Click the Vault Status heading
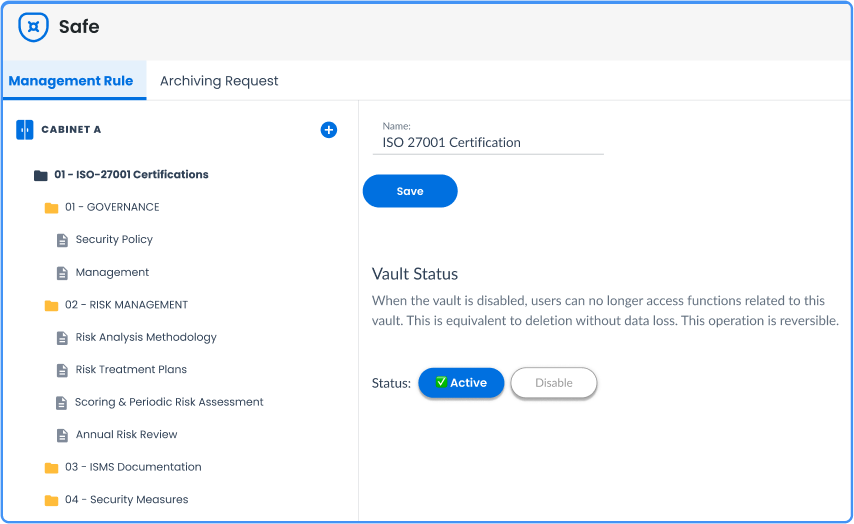This screenshot has height=524, width=854. [415, 274]
